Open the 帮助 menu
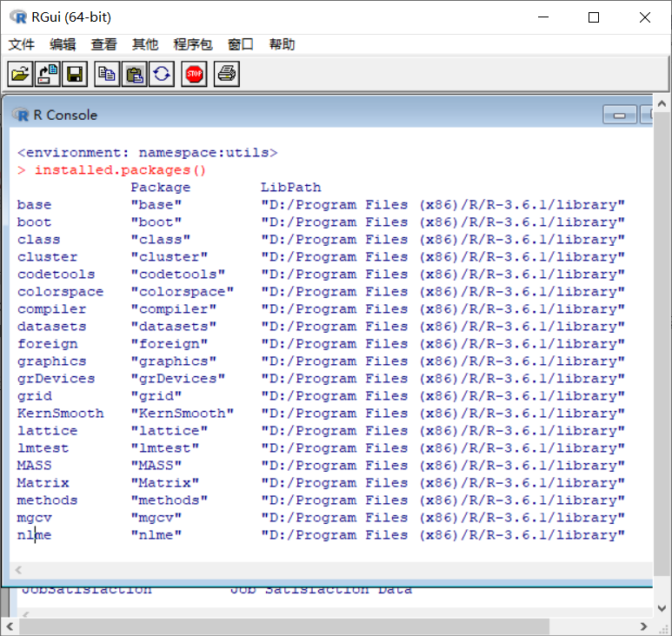 coord(282,44)
